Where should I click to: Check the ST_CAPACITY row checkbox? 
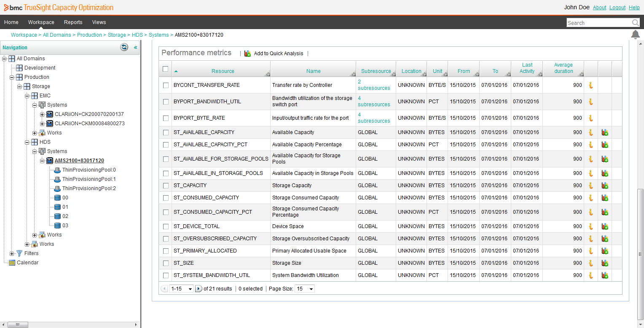pos(166,186)
